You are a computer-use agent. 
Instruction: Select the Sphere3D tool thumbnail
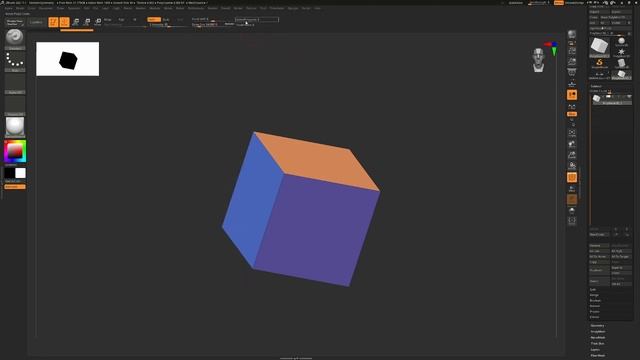621,41
